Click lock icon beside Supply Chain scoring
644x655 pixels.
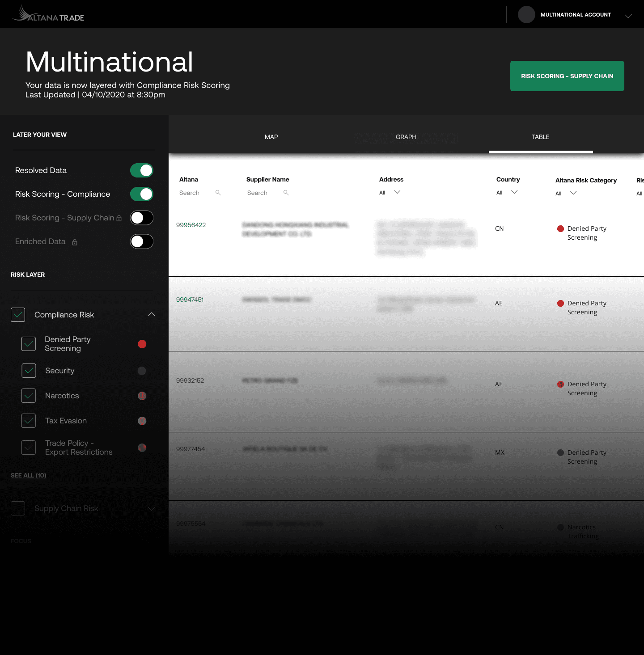point(119,218)
